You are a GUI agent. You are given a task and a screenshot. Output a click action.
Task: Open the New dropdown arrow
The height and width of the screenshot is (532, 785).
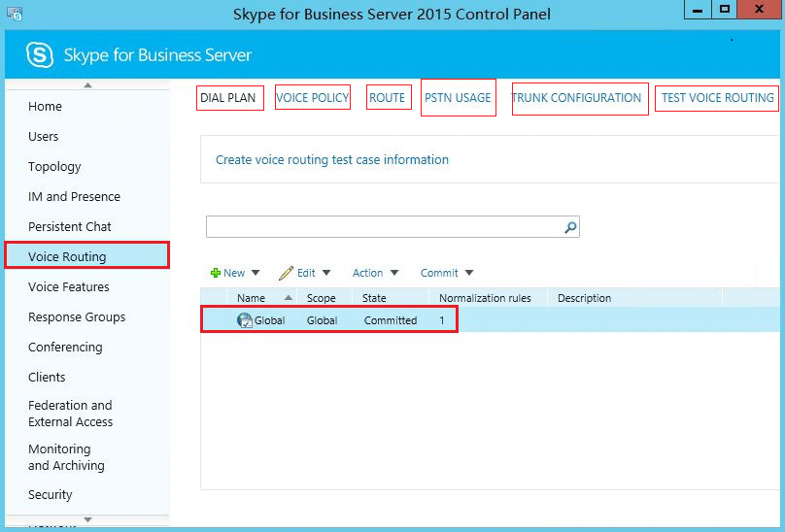coord(256,273)
